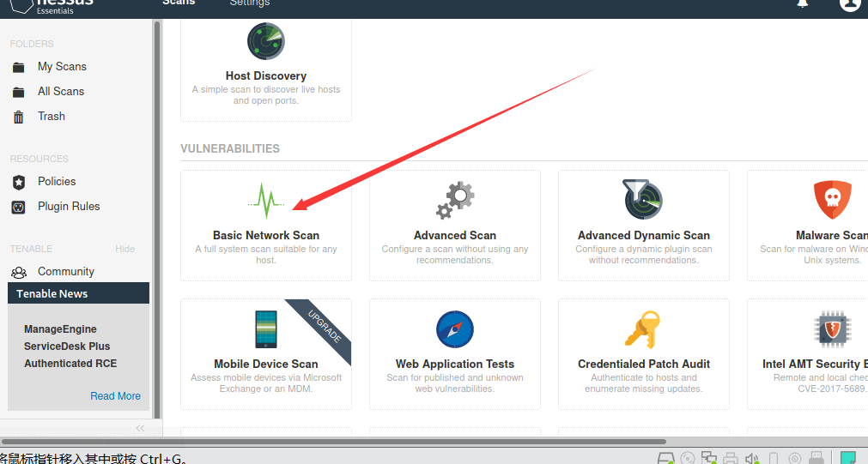Click the notifications bell icon
The image size is (868, 464).
[802, 3]
